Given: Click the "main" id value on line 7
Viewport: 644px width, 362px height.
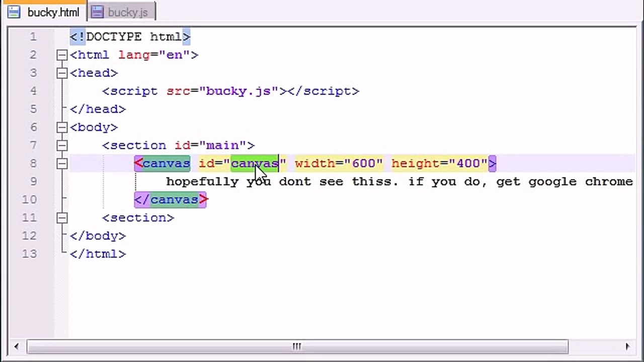Looking at the screenshot, I should (x=223, y=145).
